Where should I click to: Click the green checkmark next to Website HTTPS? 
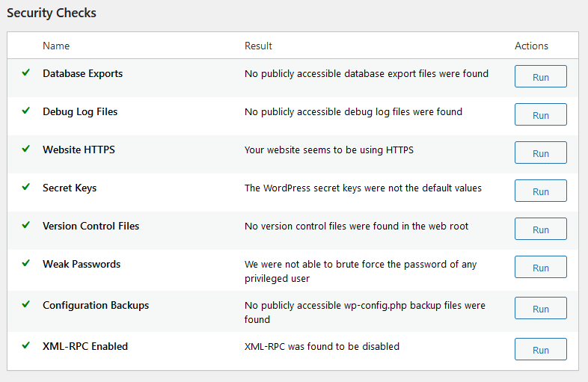coord(25,150)
